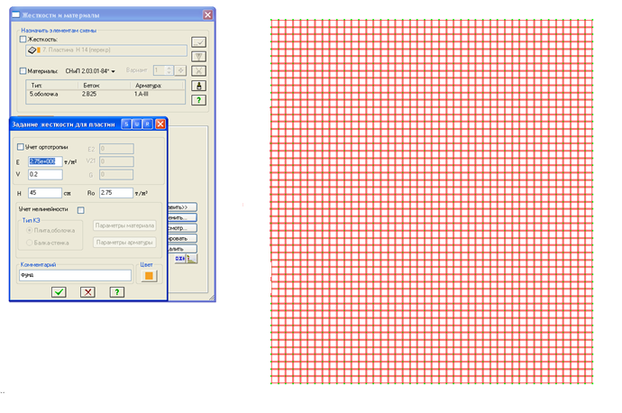
Task: Enable Учет нелинейности checkbox
Action: (81, 210)
